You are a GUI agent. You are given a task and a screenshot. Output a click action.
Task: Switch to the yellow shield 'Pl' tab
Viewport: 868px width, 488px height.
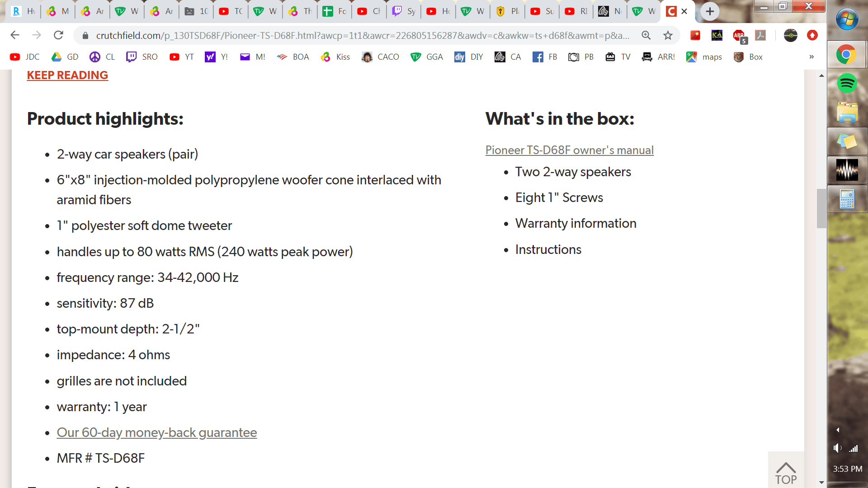tap(507, 11)
